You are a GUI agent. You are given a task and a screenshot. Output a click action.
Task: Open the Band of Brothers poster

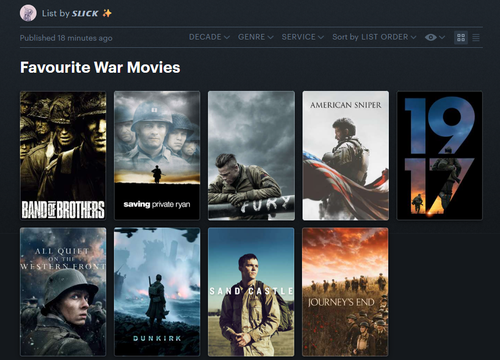point(63,156)
